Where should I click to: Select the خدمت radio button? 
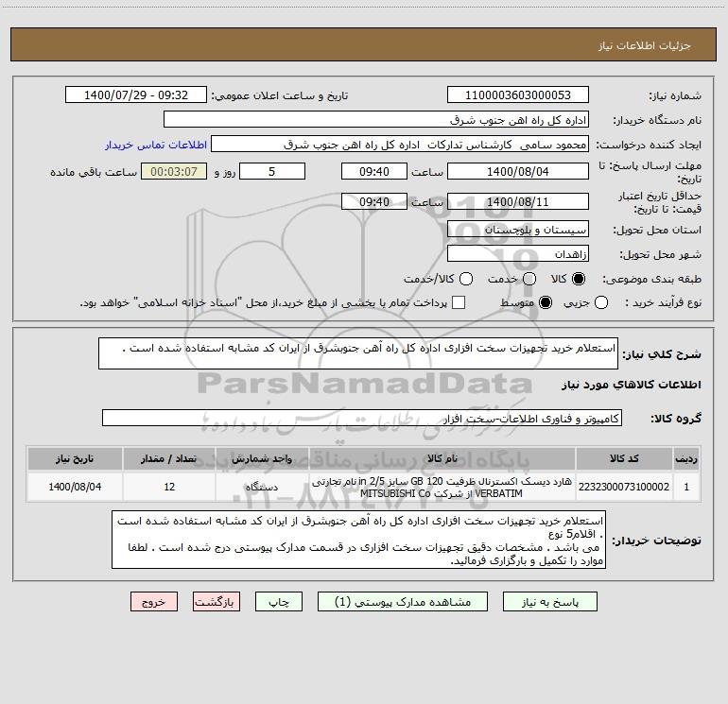(x=529, y=279)
